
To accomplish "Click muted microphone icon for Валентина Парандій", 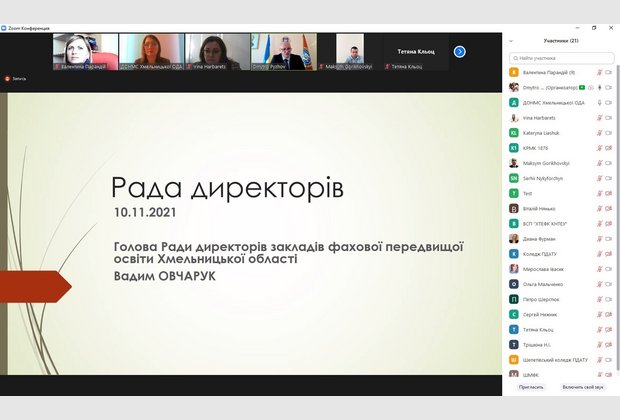I will (599, 73).
